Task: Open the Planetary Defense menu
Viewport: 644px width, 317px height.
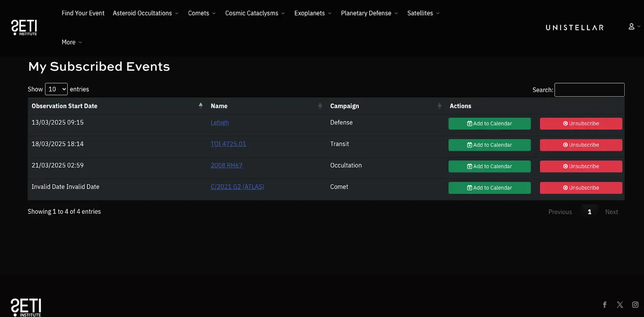Action: (369, 13)
